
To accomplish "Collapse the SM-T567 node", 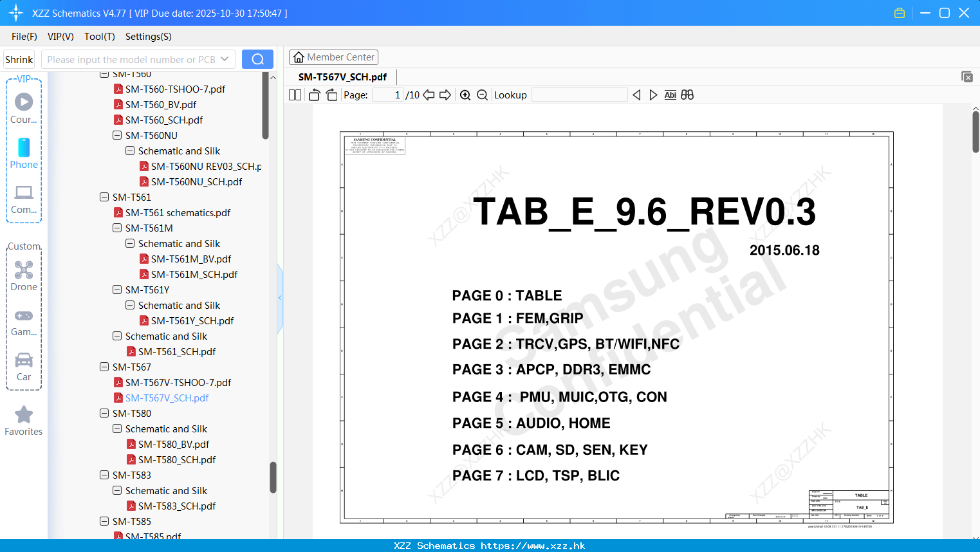I will 104,367.
